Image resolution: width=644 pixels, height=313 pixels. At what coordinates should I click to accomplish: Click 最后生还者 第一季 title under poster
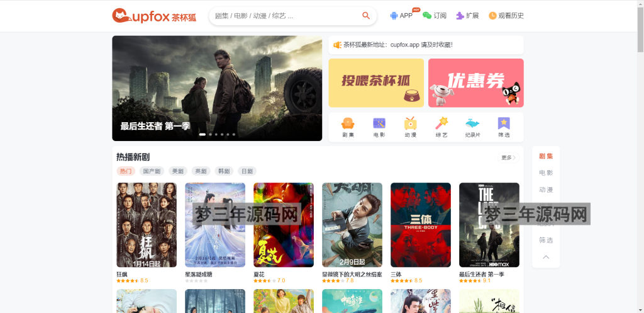482,275
